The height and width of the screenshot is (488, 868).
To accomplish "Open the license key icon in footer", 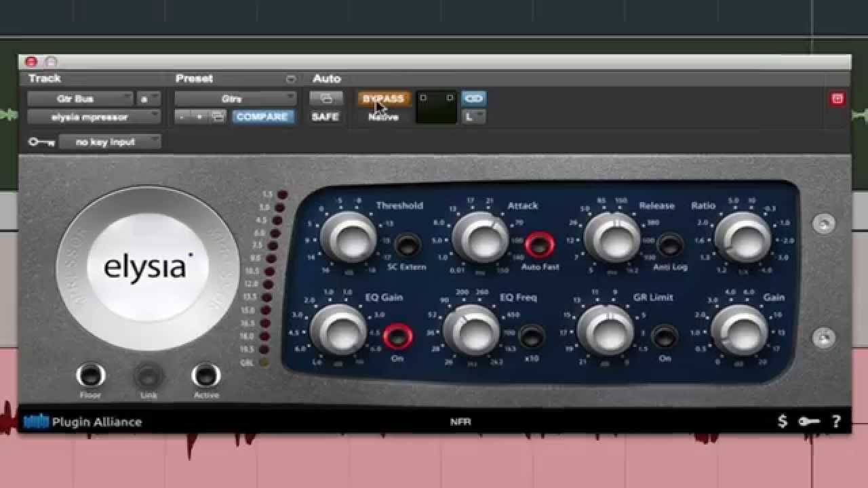I will (x=808, y=422).
